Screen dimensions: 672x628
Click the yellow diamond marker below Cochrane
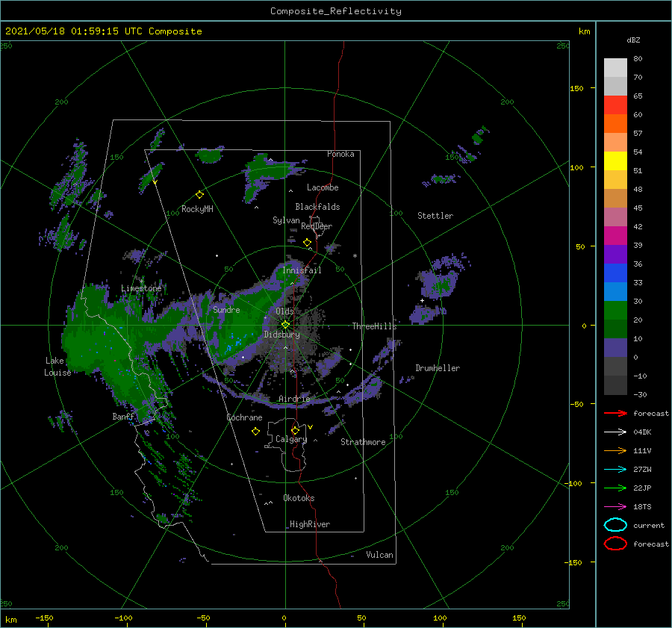(x=255, y=432)
